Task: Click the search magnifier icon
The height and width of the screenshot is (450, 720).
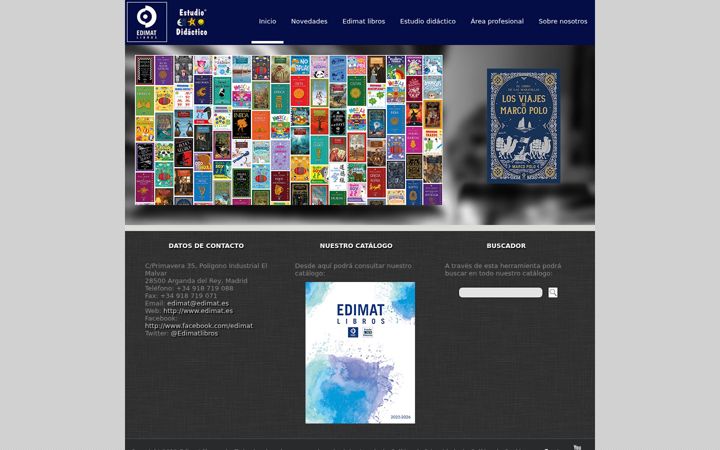Action: pyautogui.click(x=553, y=292)
